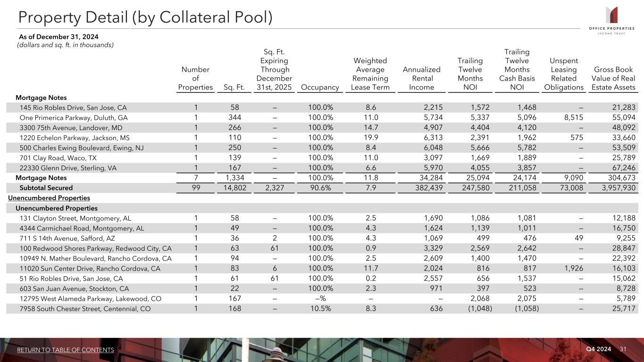Screen dimensions: 644x362
Task: Select One Primerica Parkway, Duluth row label
Action: 74,117
